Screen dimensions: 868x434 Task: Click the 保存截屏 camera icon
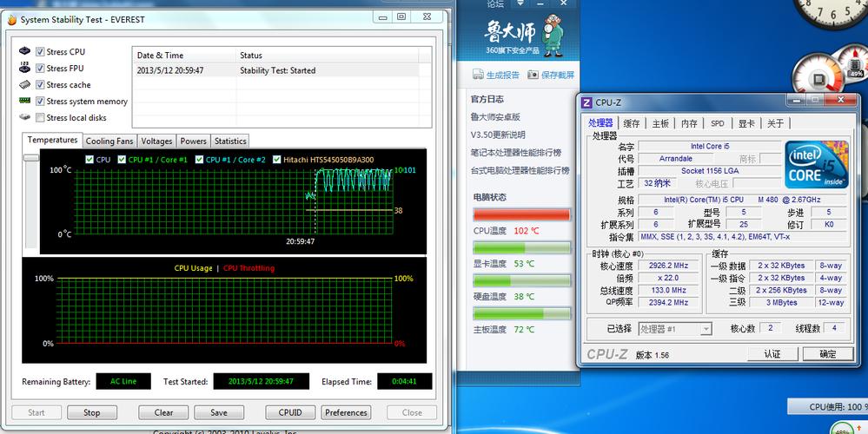click(533, 75)
